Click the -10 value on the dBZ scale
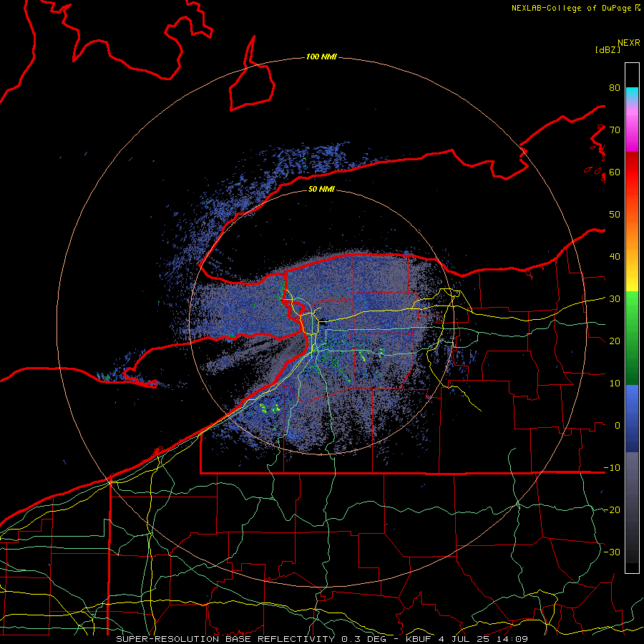 click(612, 468)
